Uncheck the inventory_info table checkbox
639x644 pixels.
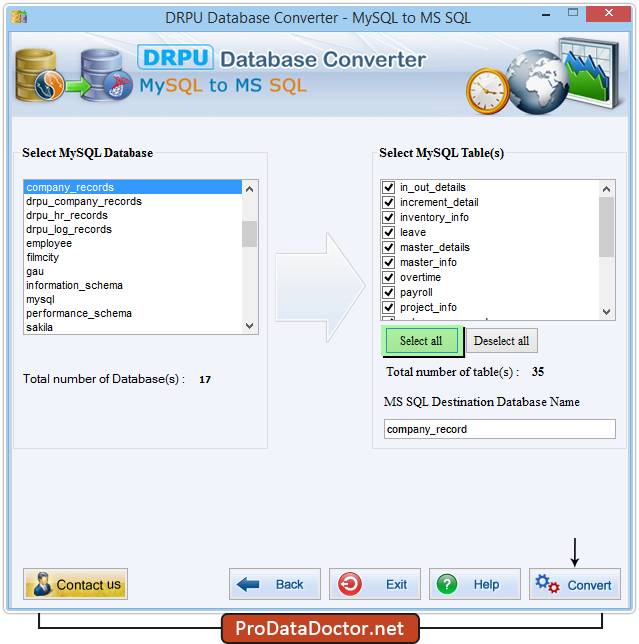(388, 217)
